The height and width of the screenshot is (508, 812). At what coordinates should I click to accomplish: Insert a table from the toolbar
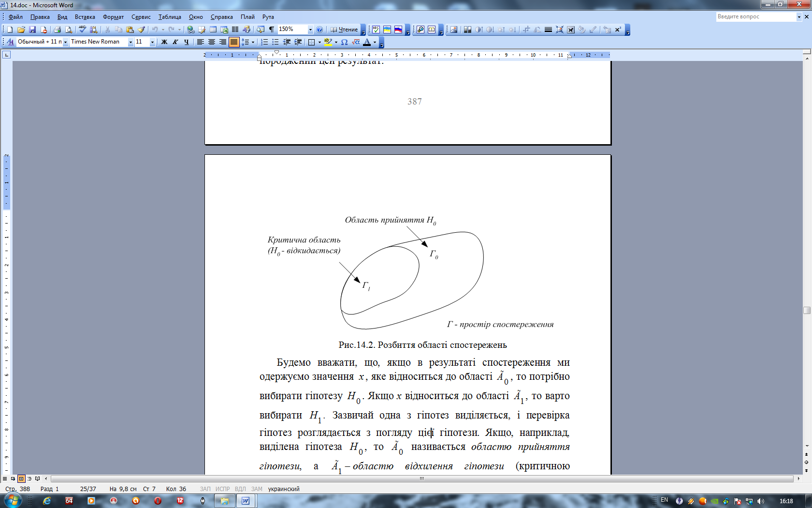[x=213, y=30]
